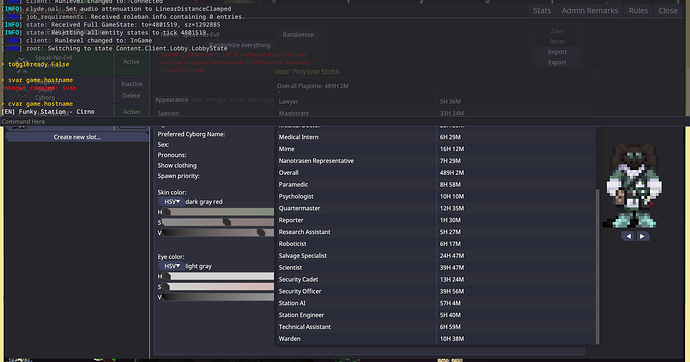
Task: Click the Delete slot button
Action: [x=131, y=95]
